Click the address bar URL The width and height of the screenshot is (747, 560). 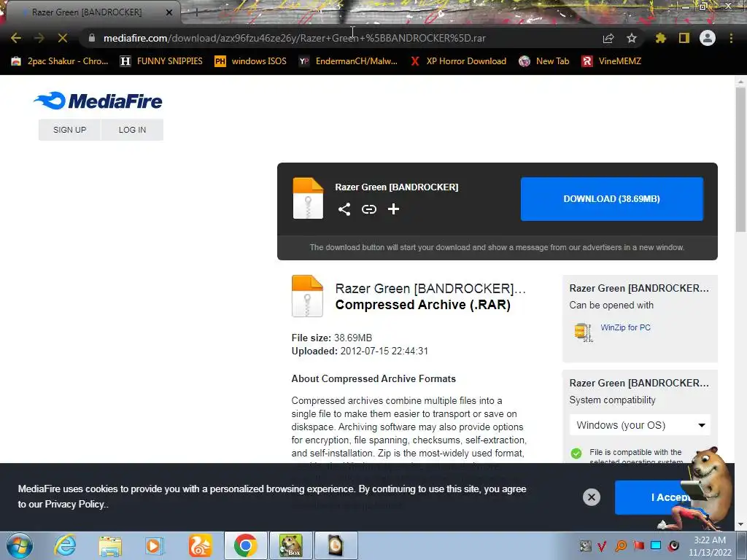pyautogui.click(x=295, y=38)
